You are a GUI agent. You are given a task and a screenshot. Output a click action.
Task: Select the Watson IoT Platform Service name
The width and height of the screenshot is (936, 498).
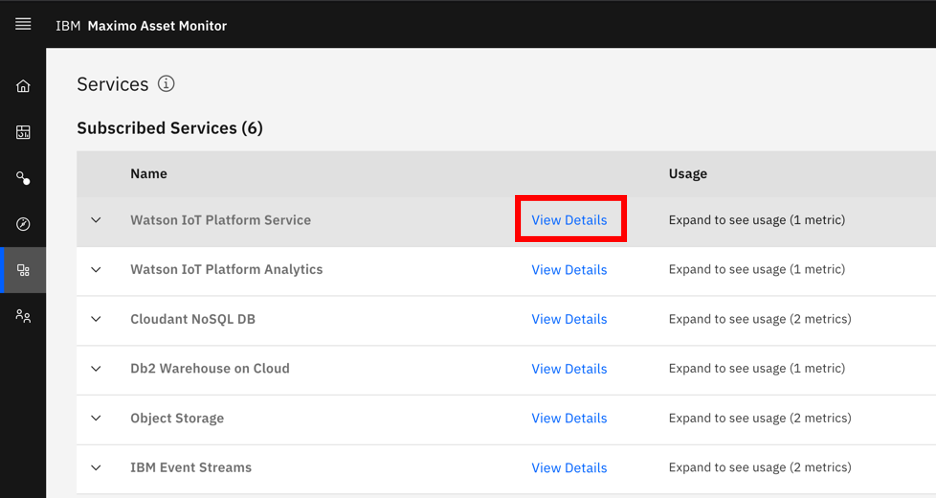coord(221,220)
